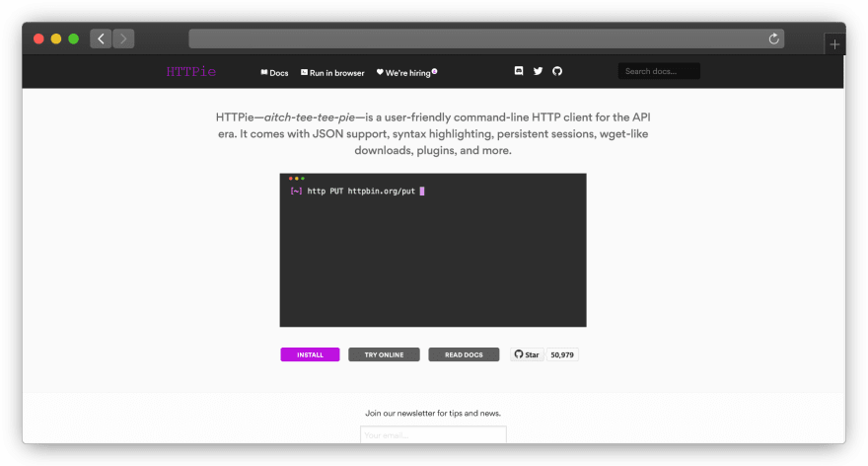Viewport: 868px width, 466px height.
Task: Open the Docs menu item
Action: click(x=274, y=73)
